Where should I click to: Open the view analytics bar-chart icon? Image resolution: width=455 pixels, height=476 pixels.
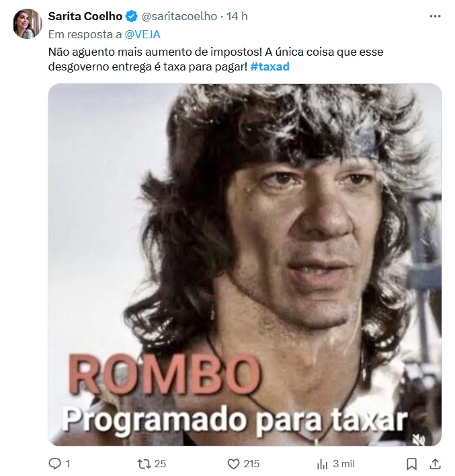click(x=322, y=464)
